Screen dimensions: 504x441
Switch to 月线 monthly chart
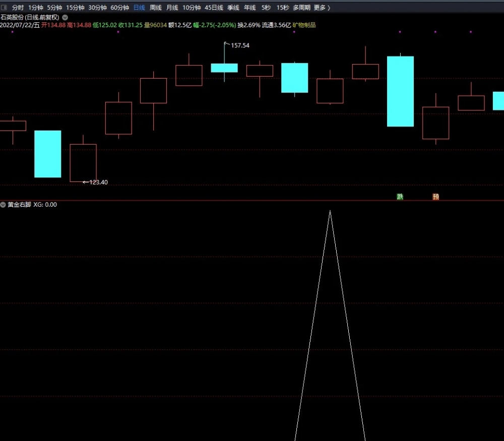172,8
